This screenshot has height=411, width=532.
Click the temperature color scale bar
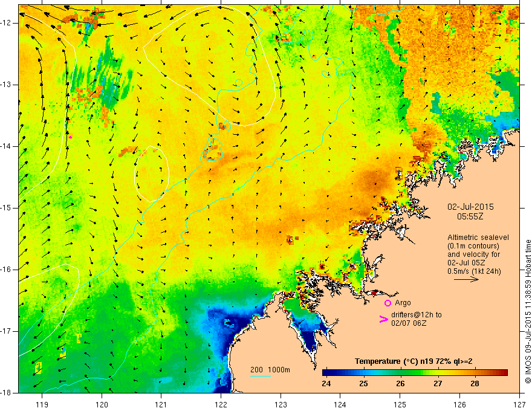(415, 373)
